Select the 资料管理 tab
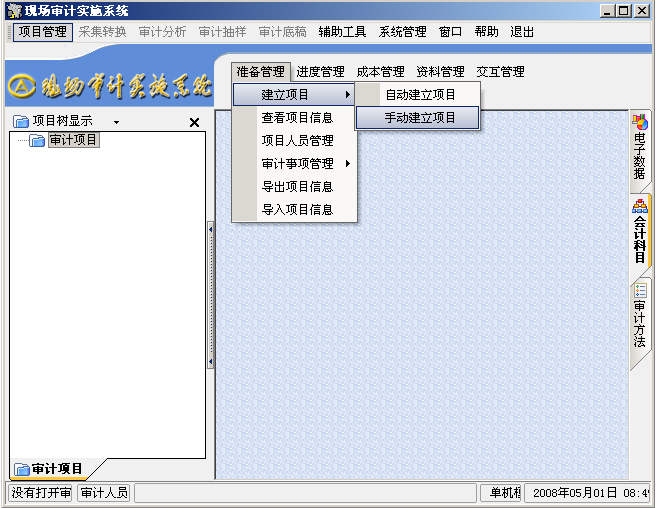 [440, 72]
